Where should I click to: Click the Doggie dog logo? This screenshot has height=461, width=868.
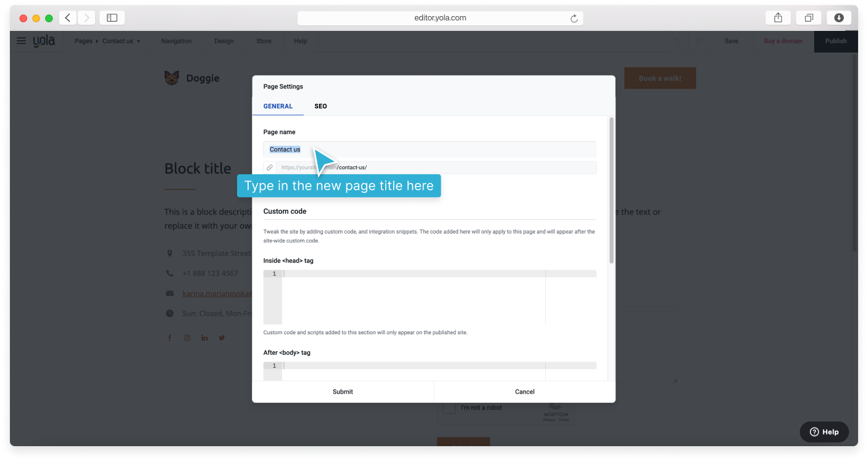pyautogui.click(x=172, y=78)
